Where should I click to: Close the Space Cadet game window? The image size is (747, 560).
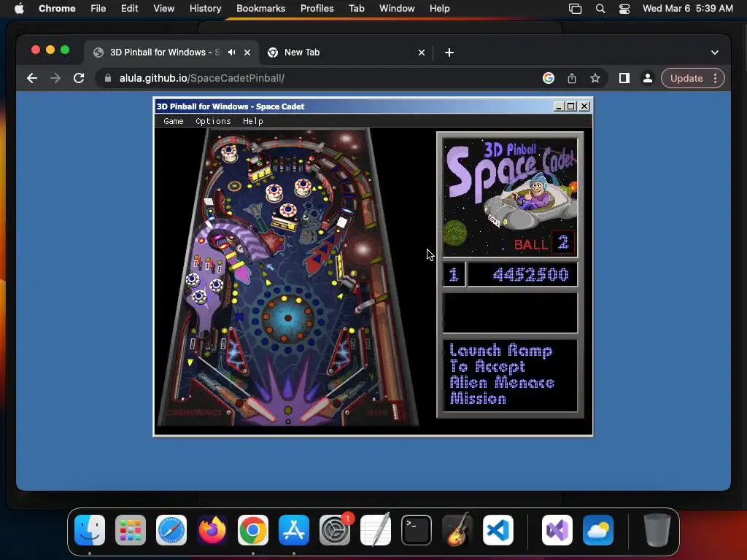click(x=584, y=106)
